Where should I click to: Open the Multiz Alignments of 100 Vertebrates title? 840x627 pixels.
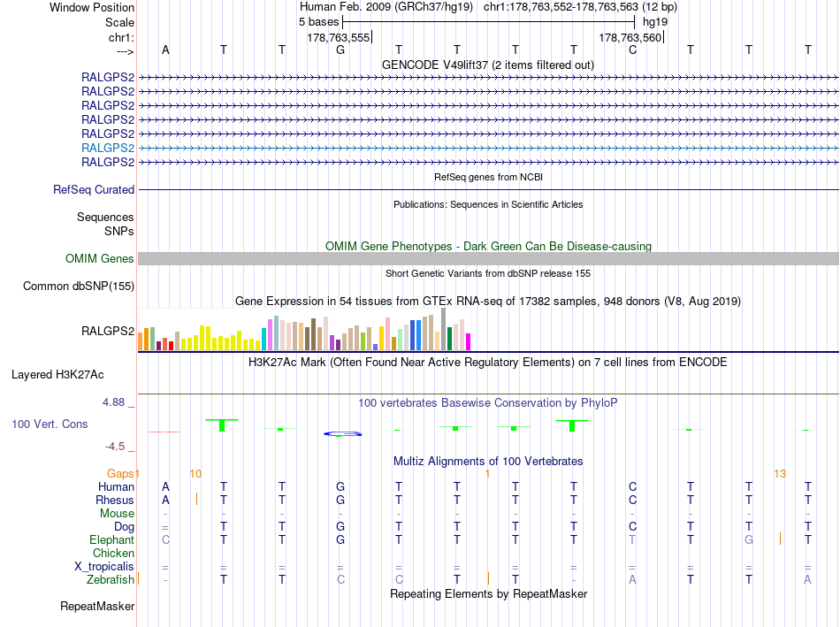coord(488,462)
